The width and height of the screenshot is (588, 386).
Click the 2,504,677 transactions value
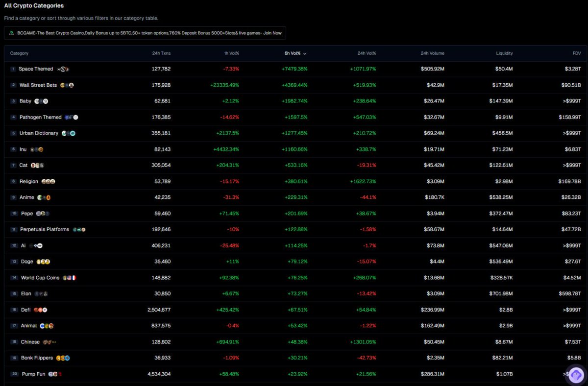click(159, 310)
